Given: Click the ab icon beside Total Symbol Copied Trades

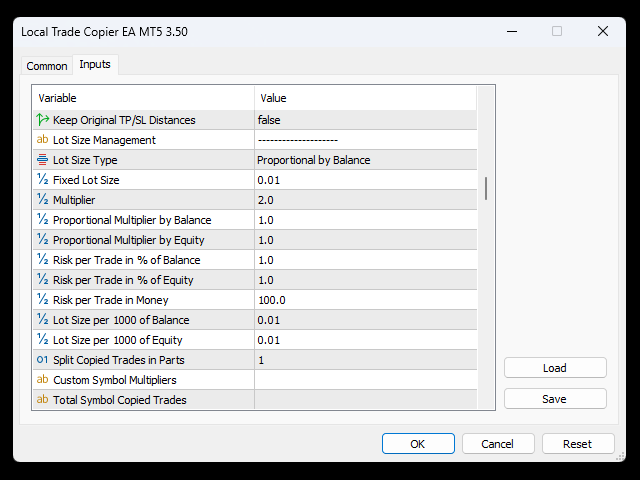Looking at the screenshot, I should pyautogui.click(x=42, y=400).
